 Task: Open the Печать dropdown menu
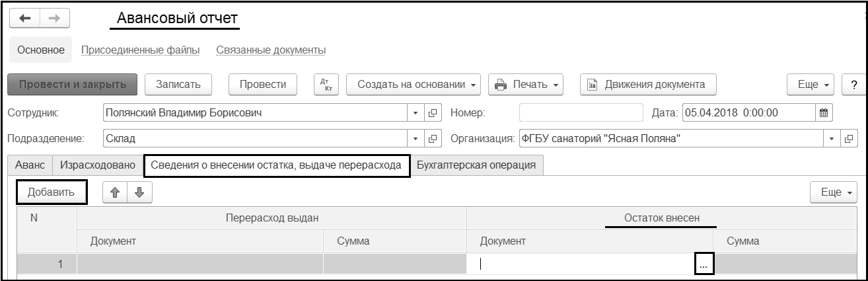526,85
